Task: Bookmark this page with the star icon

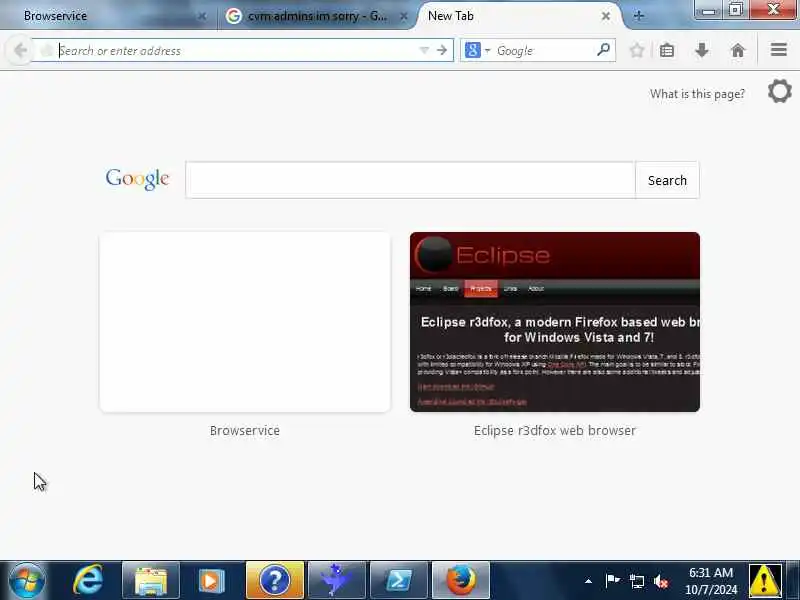Action: (636, 50)
